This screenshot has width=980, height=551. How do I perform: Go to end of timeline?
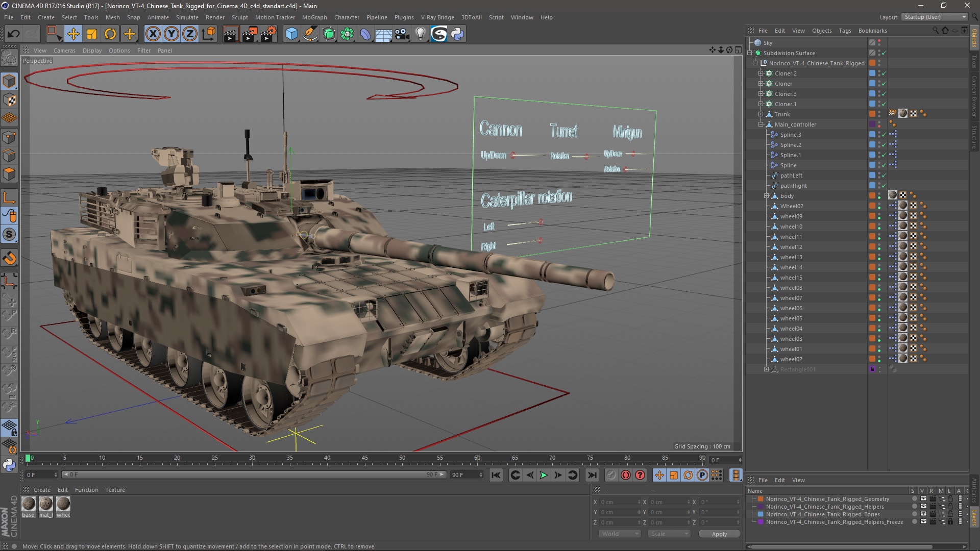coord(592,475)
